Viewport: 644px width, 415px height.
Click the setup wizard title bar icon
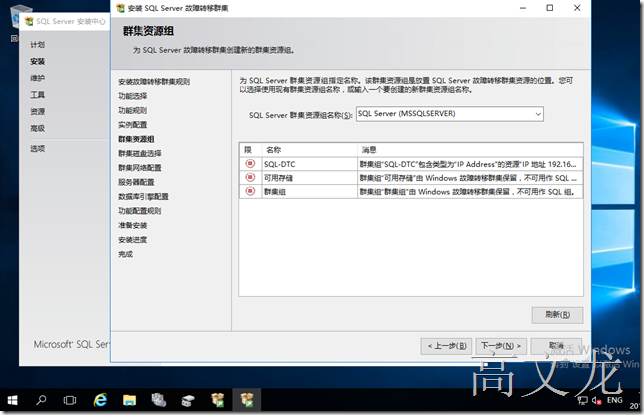pyautogui.click(x=121, y=8)
